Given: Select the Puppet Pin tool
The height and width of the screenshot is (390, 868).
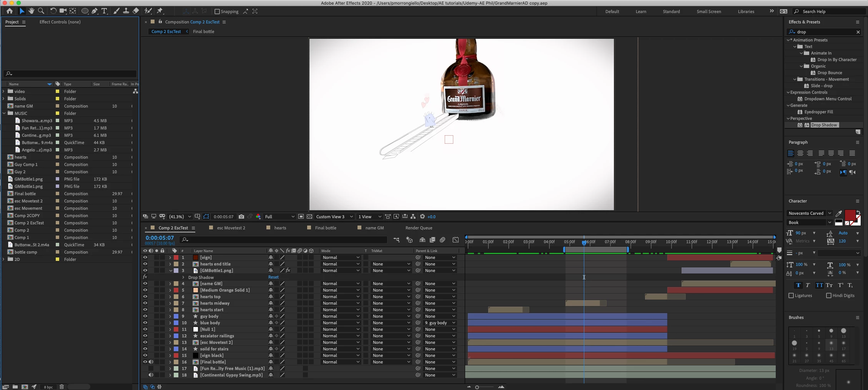Looking at the screenshot, I should (x=160, y=11).
